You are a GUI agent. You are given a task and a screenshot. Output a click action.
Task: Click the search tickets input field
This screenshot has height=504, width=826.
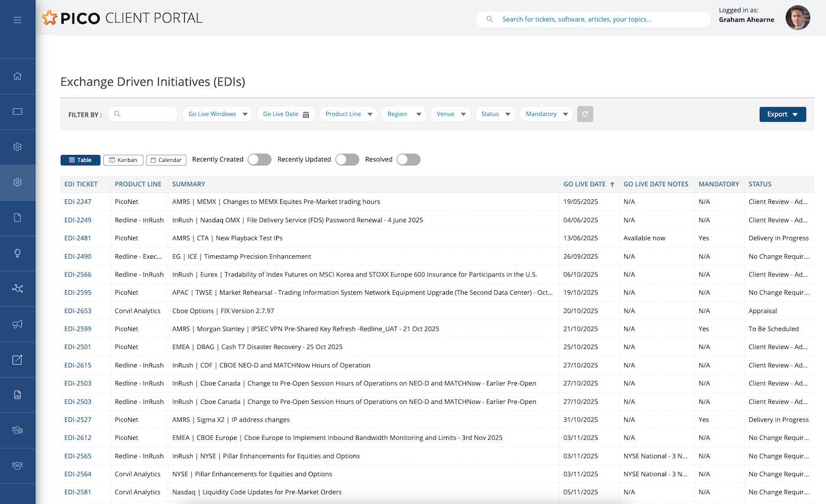(x=593, y=19)
